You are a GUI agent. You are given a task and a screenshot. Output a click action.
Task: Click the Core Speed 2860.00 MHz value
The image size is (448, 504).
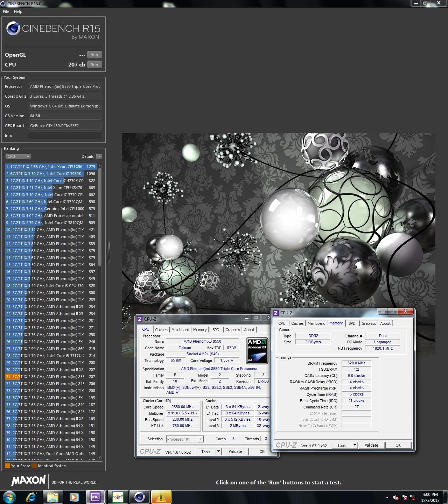click(182, 407)
